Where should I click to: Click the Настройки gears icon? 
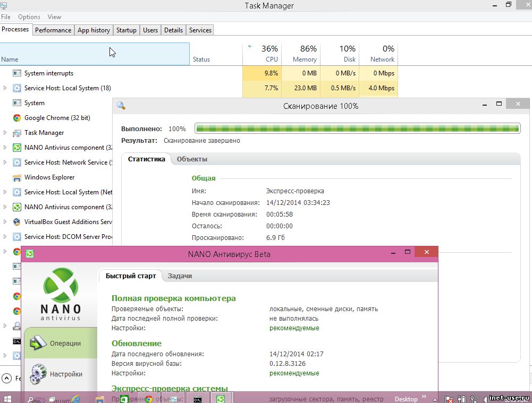tap(38, 374)
